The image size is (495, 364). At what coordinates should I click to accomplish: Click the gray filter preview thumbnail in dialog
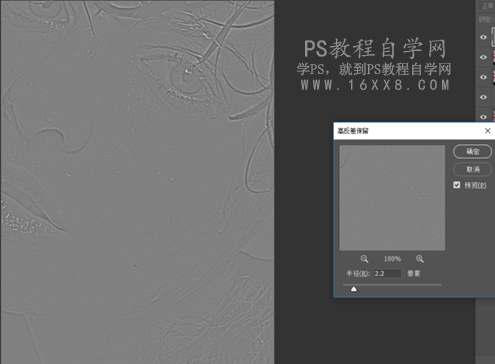click(392, 198)
